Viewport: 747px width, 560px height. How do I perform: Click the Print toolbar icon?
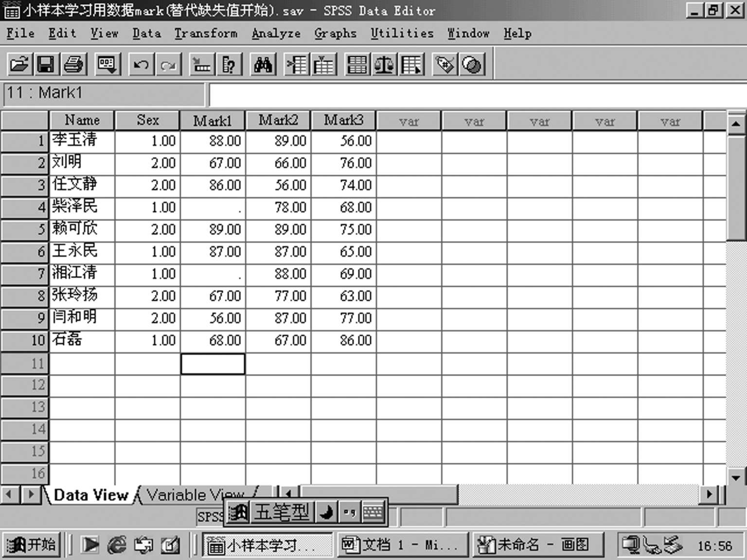74,64
